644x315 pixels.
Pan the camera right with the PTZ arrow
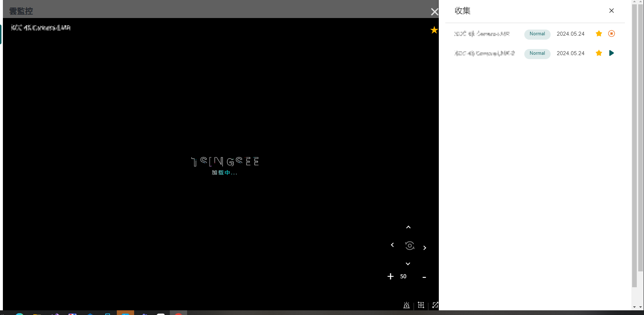tap(425, 248)
